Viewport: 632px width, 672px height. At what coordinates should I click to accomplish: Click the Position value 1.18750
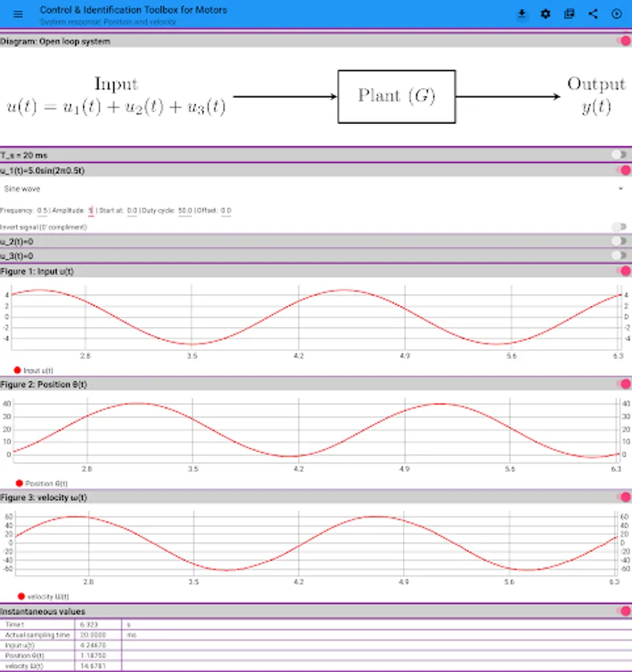(93, 656)
